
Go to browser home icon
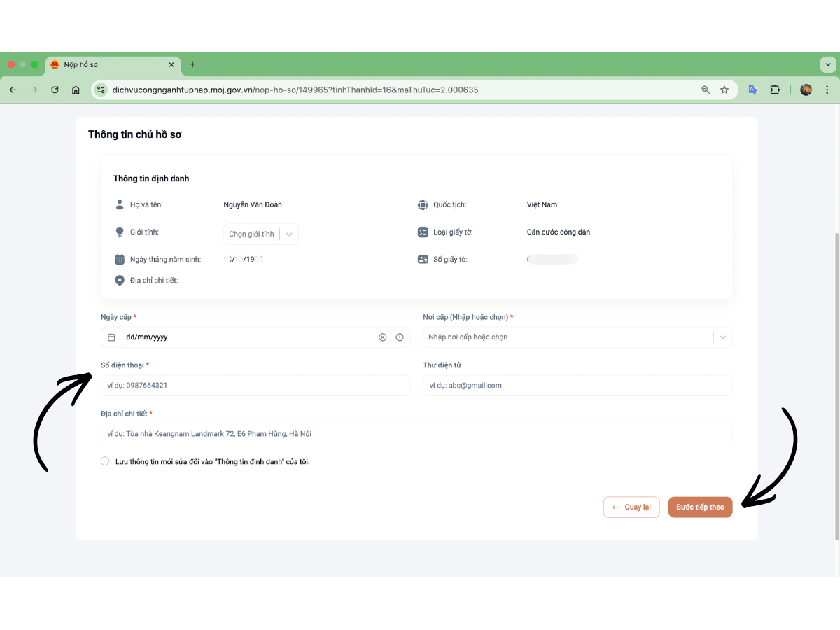[x=76, y=90]
